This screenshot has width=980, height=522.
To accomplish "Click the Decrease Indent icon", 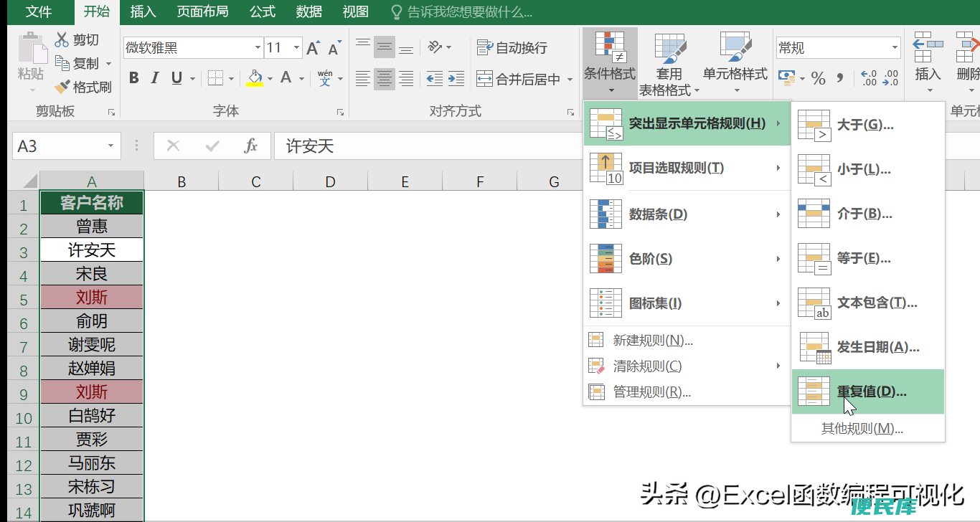I will (x=435, y=78).
